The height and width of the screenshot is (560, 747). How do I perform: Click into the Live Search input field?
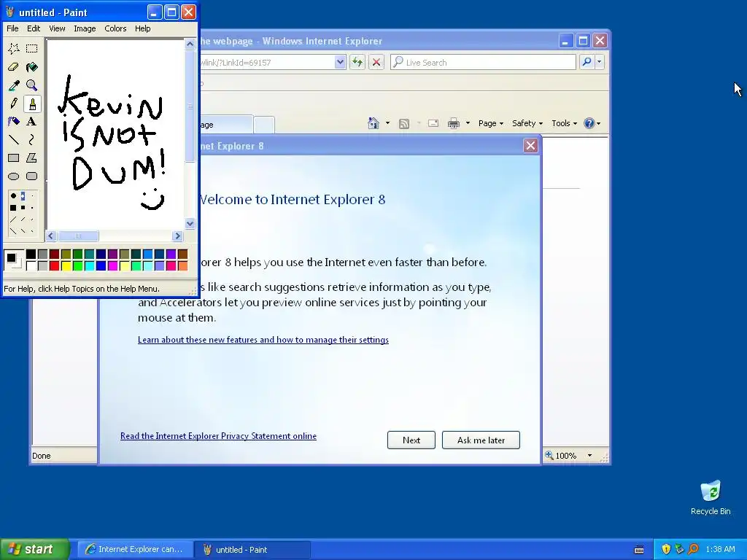483,63
